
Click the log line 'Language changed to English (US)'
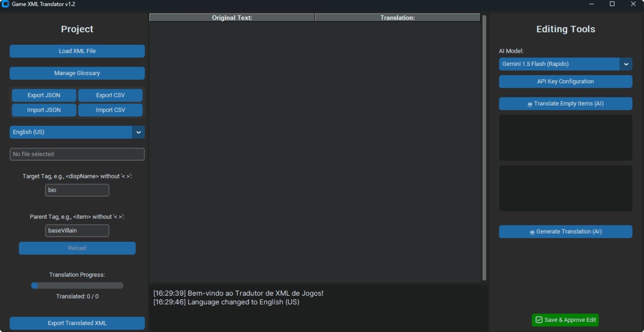click(226, 302)
